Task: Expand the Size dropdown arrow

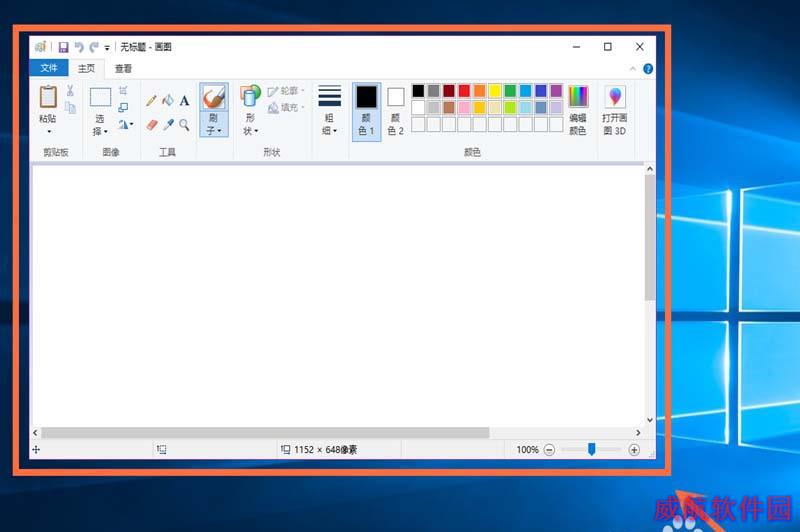Action: (x=335, y=131)
